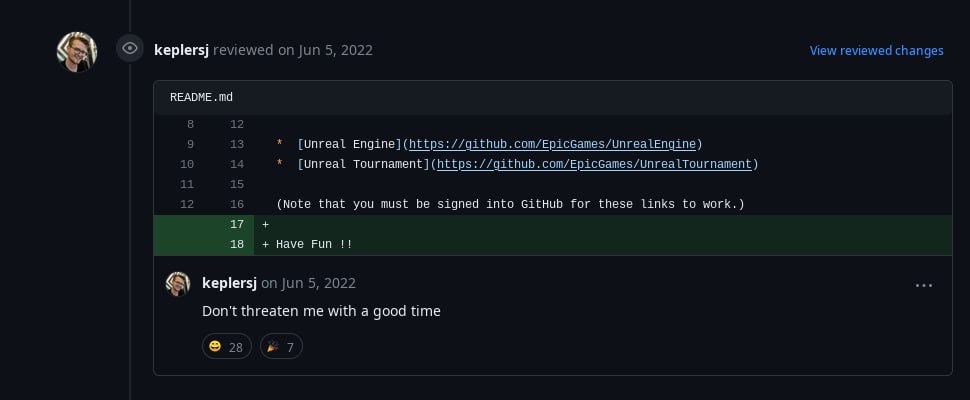Select new line number 14
This screenshot has height=400, width=970.
[237, 164]
